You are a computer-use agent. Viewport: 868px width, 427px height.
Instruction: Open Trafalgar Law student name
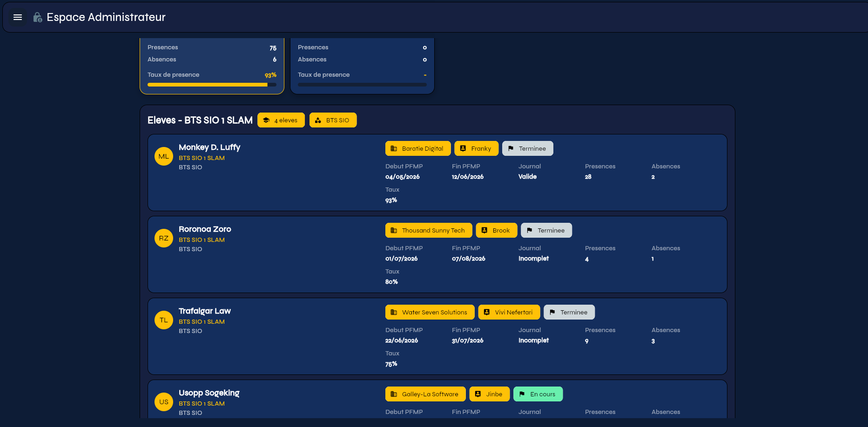pyautogui.click(x=205, y=311)
